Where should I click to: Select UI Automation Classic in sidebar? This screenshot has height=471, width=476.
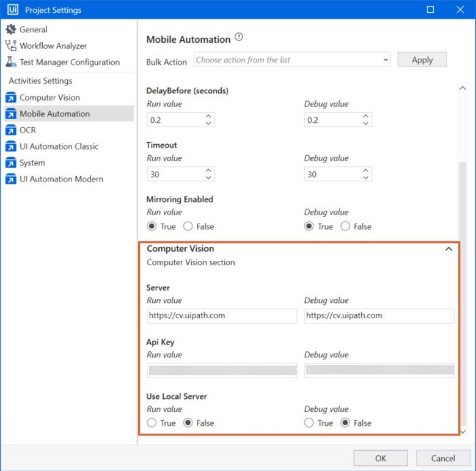click(59, 146)
